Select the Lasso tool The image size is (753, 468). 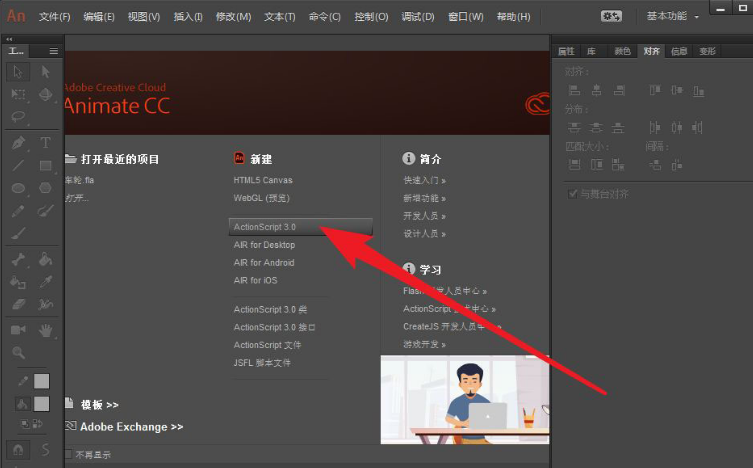[x=18, y=117]
